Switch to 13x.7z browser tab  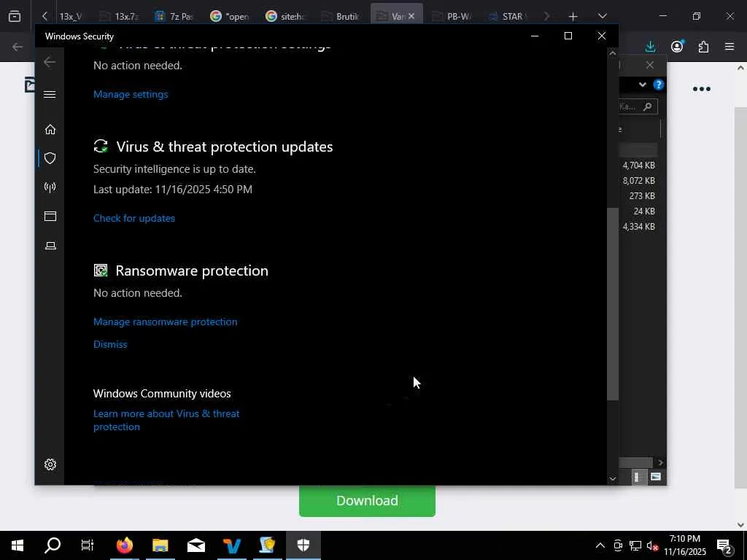point(119,16)
